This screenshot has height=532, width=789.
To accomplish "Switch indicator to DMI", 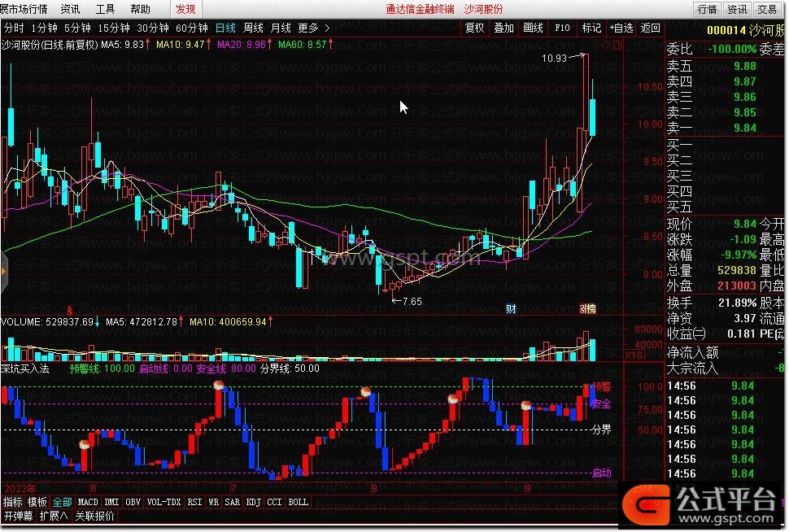I will point(111,502).
